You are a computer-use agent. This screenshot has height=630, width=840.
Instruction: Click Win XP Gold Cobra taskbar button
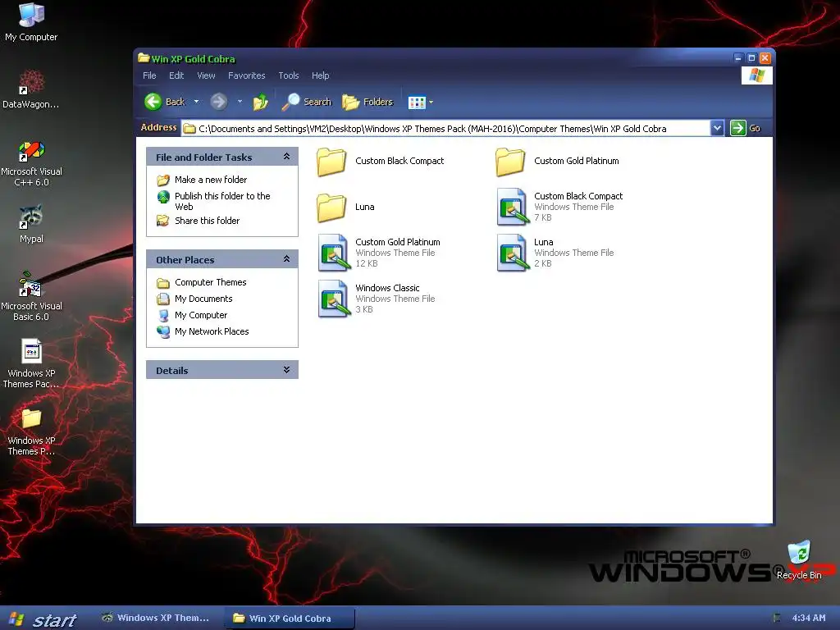point(290,619)
